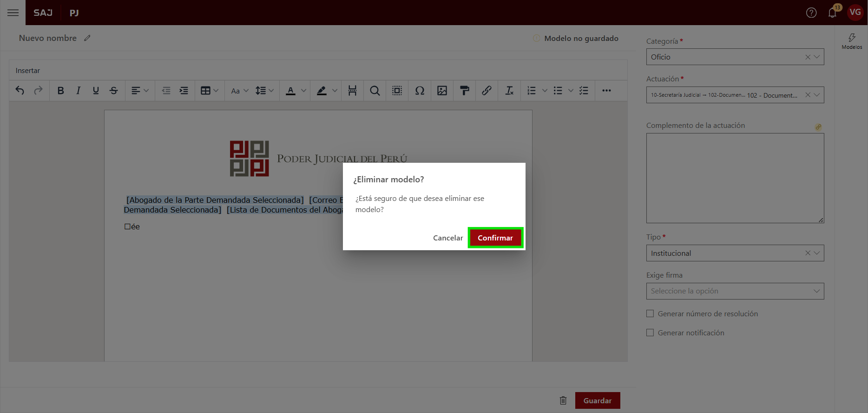This screenshot has width=868, height=413.
Task: Open the help question mark icon
Action: coord(811,13)
